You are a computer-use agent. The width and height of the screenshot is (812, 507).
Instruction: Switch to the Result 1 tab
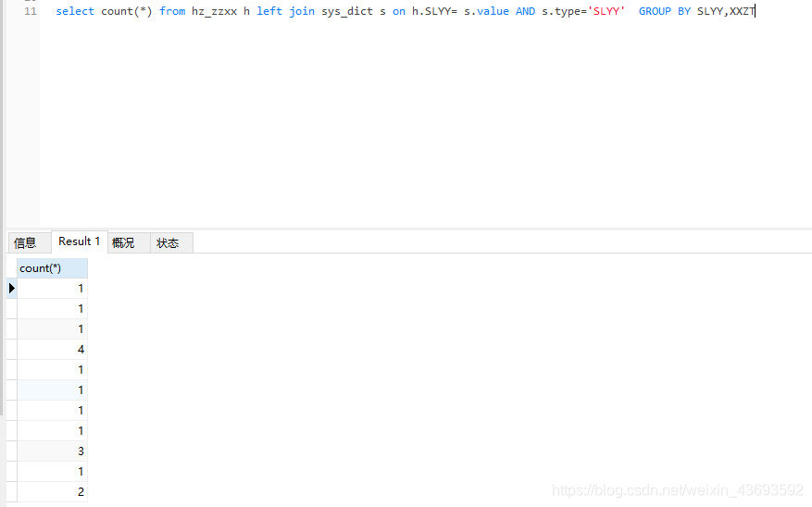(x=80, y=241)
